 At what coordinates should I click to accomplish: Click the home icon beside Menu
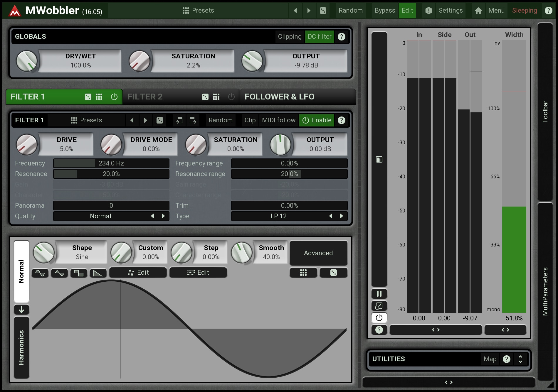[x=478, y=11]
